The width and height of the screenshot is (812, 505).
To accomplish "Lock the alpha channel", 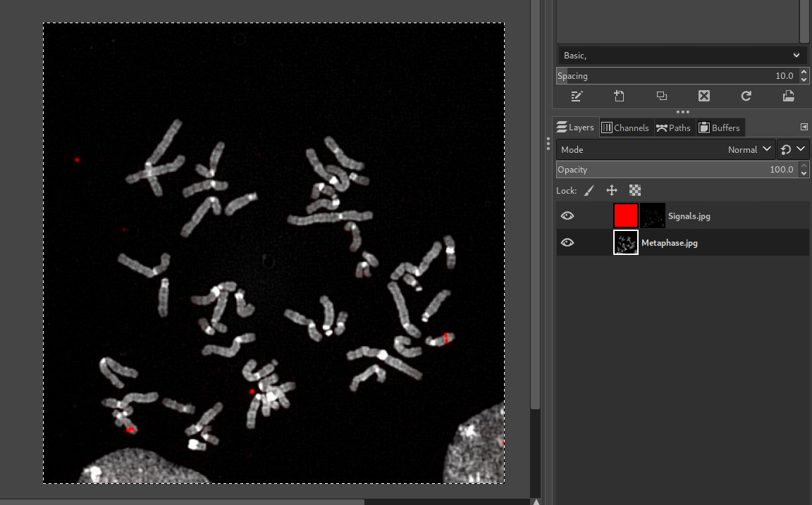I will pos(635,190).
